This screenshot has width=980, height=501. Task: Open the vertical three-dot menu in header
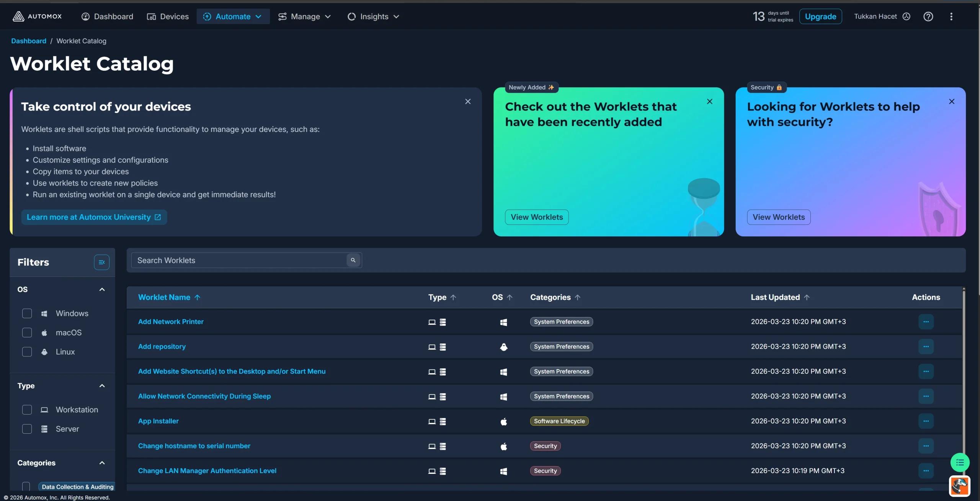point(951,16)
